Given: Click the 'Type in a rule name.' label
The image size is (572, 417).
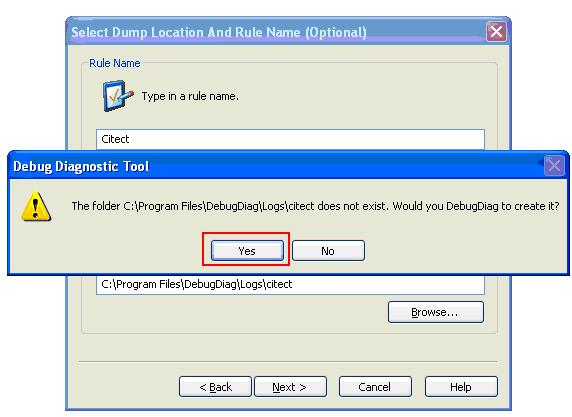Looking at the screenshot, I should pyautogui.click(x=190, y=96).
